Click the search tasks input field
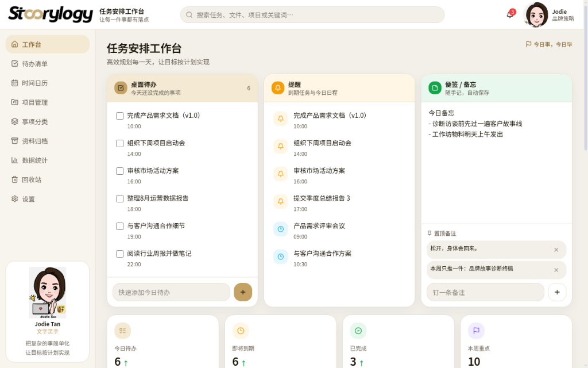Screen dimensions: 588x368 tap(312, 14)
